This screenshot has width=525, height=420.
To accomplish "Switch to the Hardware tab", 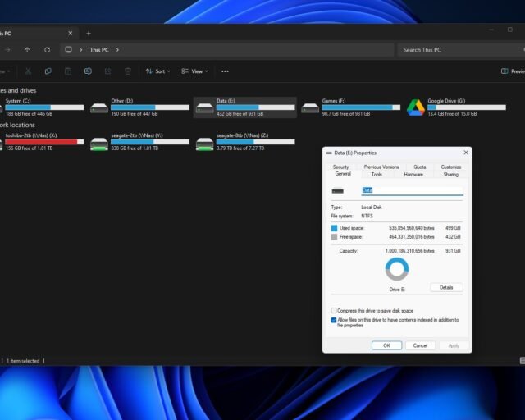I will click(x=413, y=175).
